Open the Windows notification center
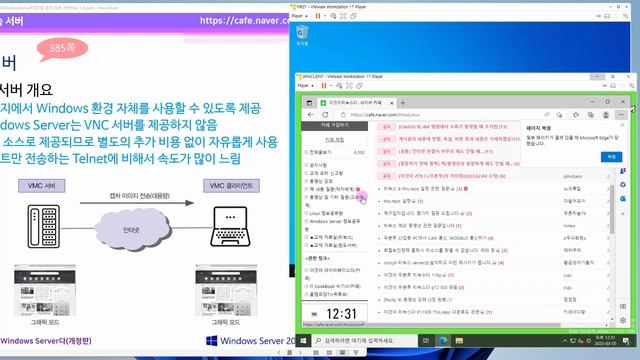640x360 pixels. pyautogui.click(x=626, y=341)
